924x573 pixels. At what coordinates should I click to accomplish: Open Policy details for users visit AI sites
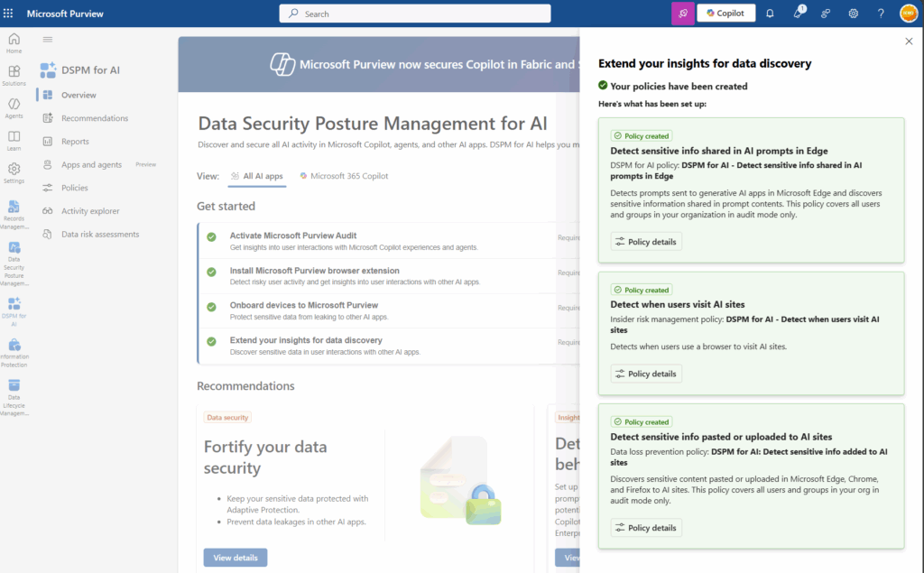tap(646, 374)
